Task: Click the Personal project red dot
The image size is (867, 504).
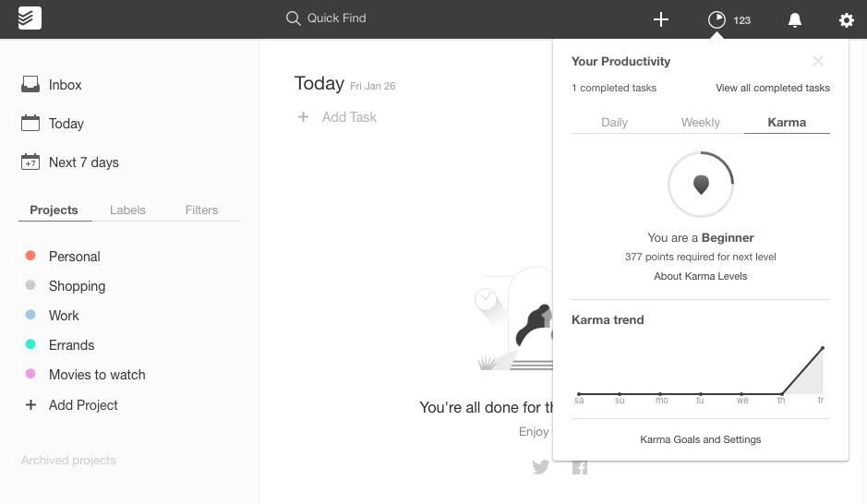Action: coord(30,256)
